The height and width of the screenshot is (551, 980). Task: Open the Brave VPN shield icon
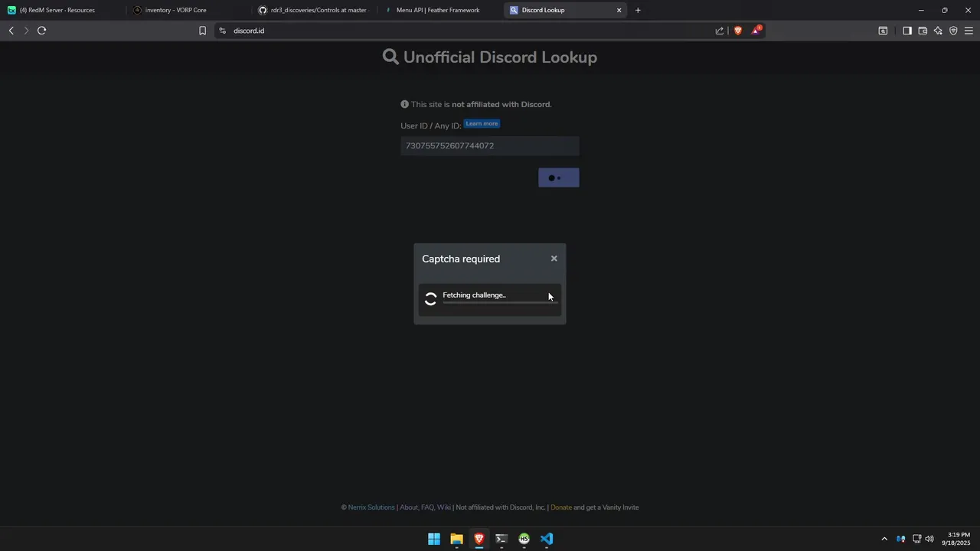pos(953,31)
